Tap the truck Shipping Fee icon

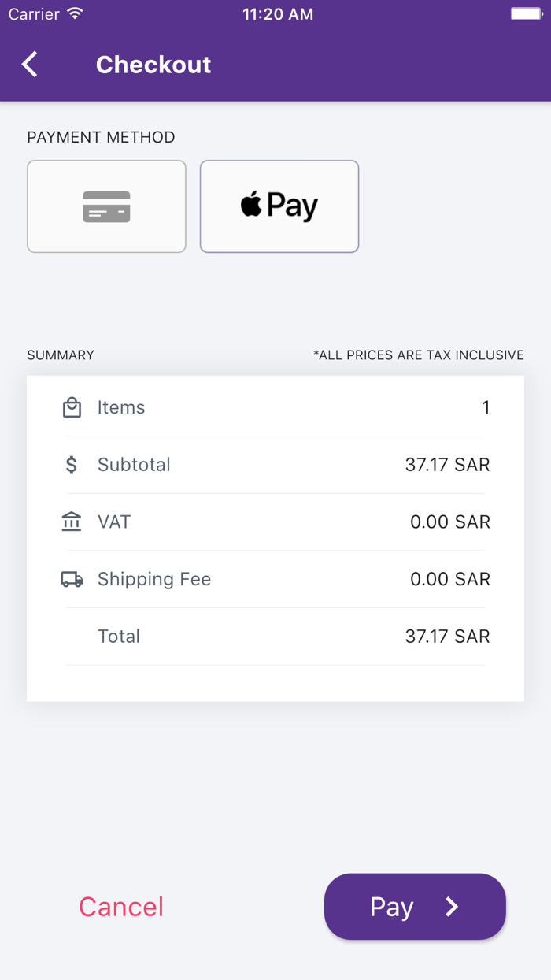pyautogui.click(x=72, y=579)
